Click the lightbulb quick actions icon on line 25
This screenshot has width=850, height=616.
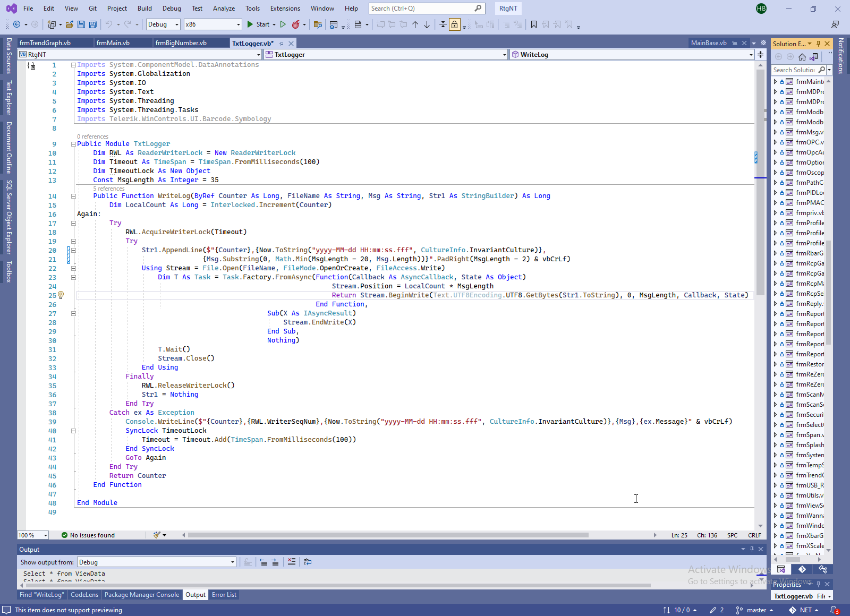[x=61, y=295]
